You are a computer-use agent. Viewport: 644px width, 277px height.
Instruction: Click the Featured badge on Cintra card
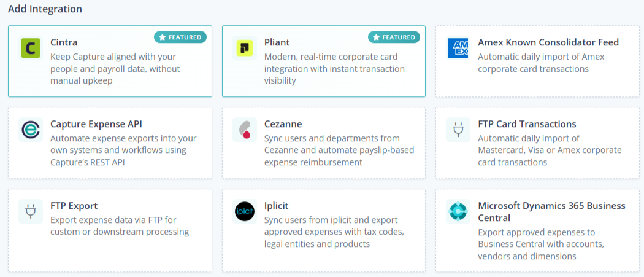(180, 37)
